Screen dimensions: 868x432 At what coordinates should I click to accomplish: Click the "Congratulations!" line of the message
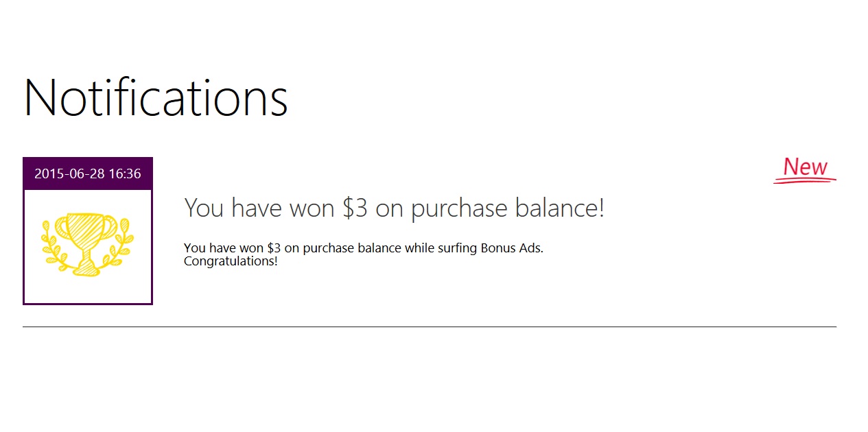[x=231, y=261]
